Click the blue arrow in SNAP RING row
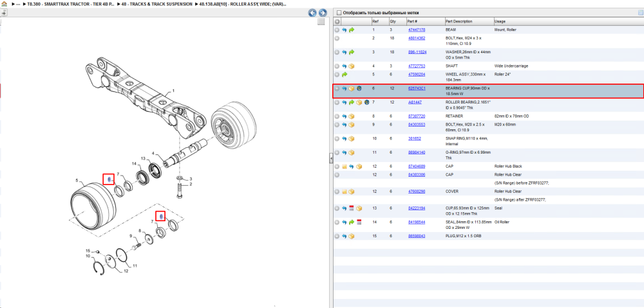This screenshot has height=308, width=644. tap(344, 139)
